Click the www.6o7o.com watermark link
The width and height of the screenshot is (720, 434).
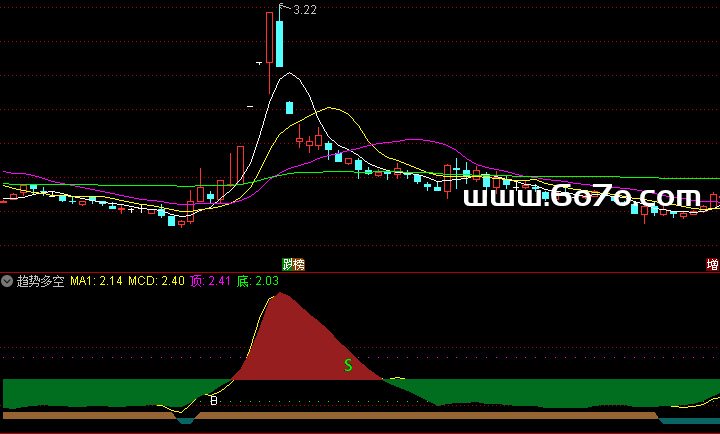(580, 198)
